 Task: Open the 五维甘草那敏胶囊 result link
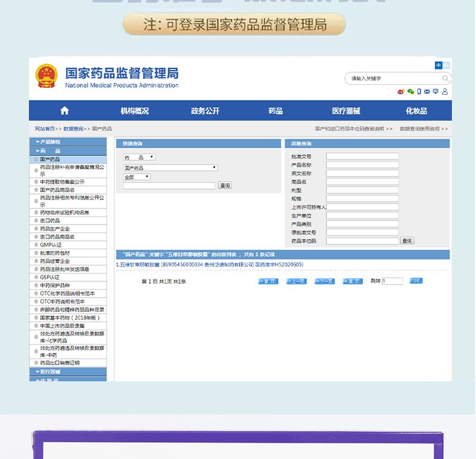click(210, 264)
